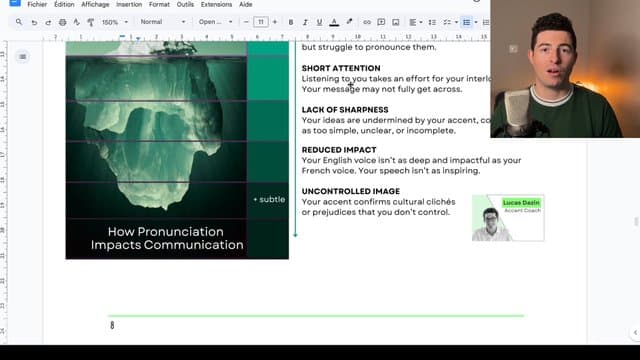
Task: Click text 'but struggle to pronounce them.'
Action: [369, 47]
